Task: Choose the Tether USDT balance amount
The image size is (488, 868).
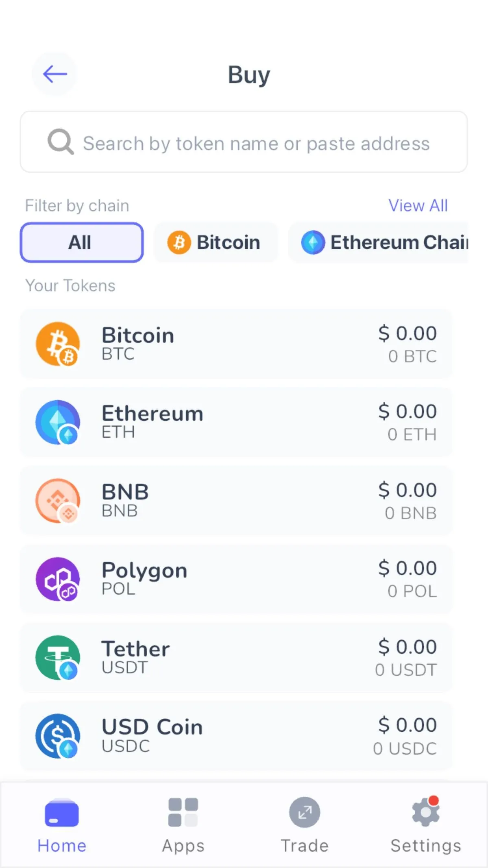Action: (406, 670)
